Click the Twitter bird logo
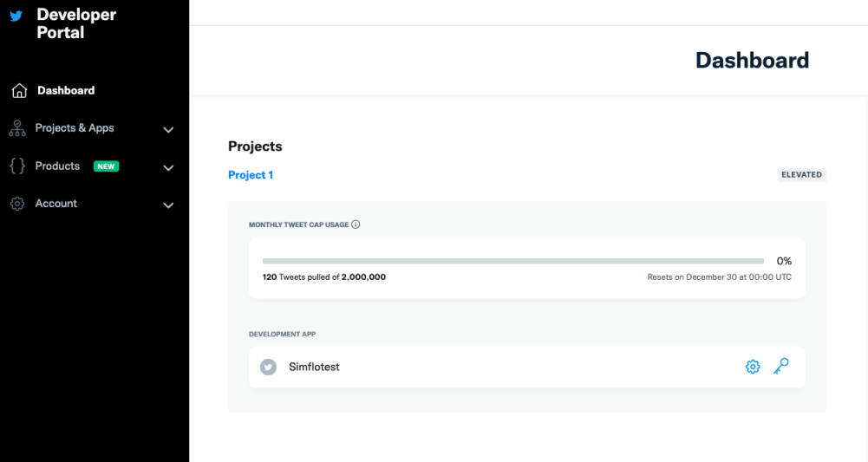The width and height of the screenshot is (868, 462). click(x=16, y=16)
